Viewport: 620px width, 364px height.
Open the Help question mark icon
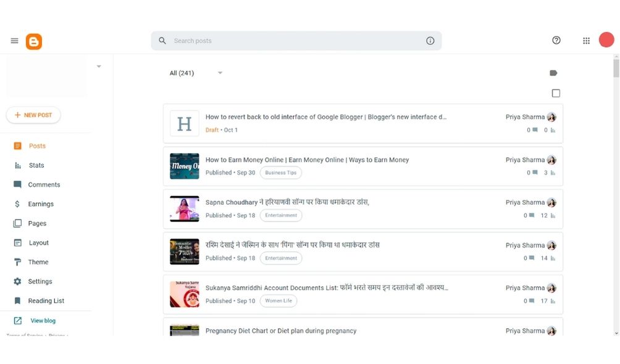click(556, 40)
